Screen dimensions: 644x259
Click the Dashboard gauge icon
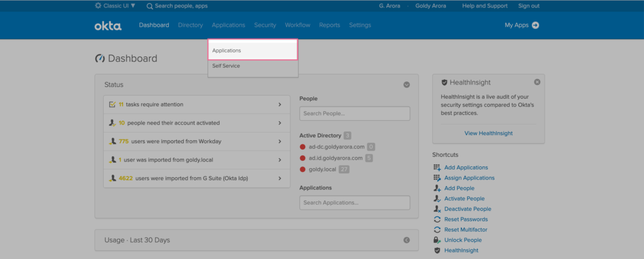click(100, 58)
